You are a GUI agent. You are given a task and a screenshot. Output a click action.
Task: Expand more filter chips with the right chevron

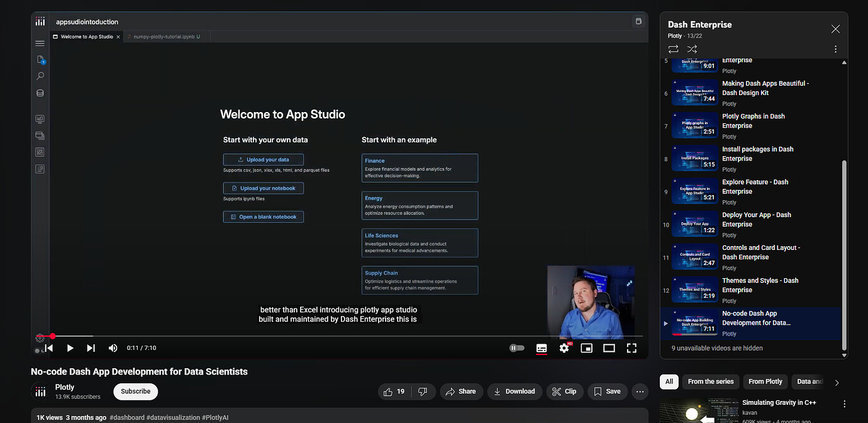tap(837, 381)
